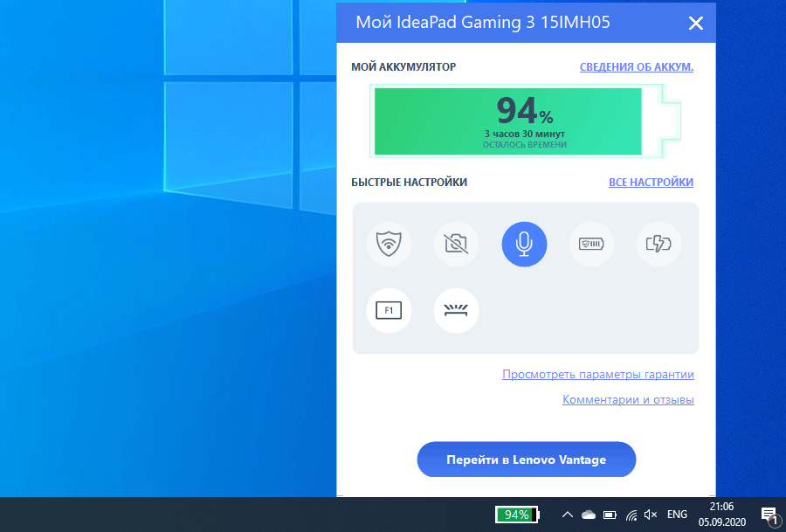Click the БЫСТРЫЕ НАСТРОЙКИ heading
Screen dimensions: 786x532
click(x=409, y=183)
